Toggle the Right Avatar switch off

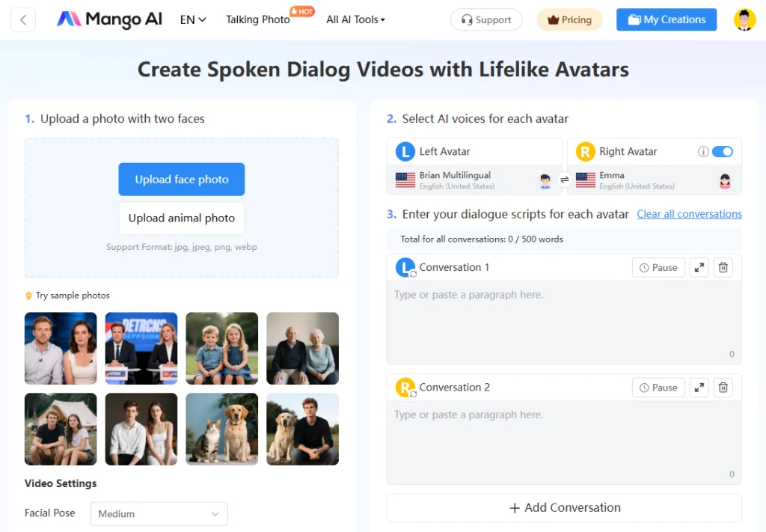(x=722, y=151)
